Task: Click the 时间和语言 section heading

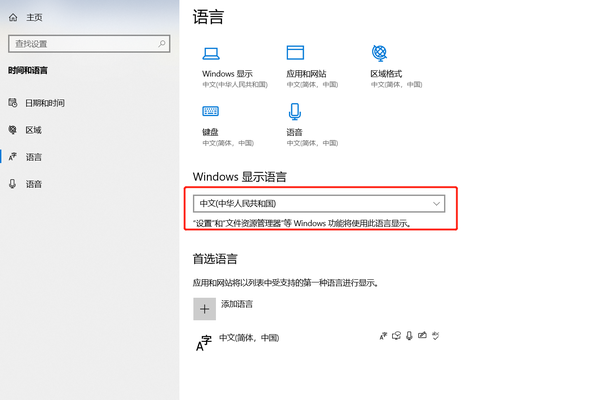Action: [28, 70]
